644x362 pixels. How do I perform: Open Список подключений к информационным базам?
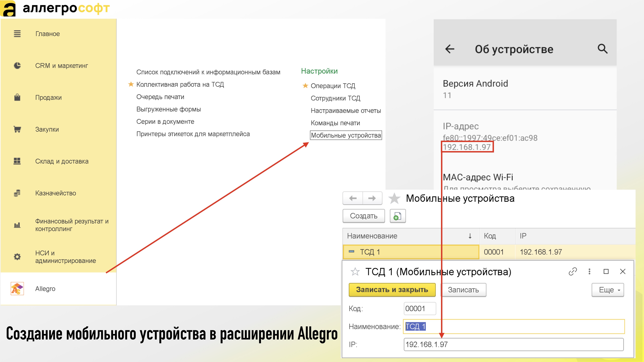pos(208,72)
